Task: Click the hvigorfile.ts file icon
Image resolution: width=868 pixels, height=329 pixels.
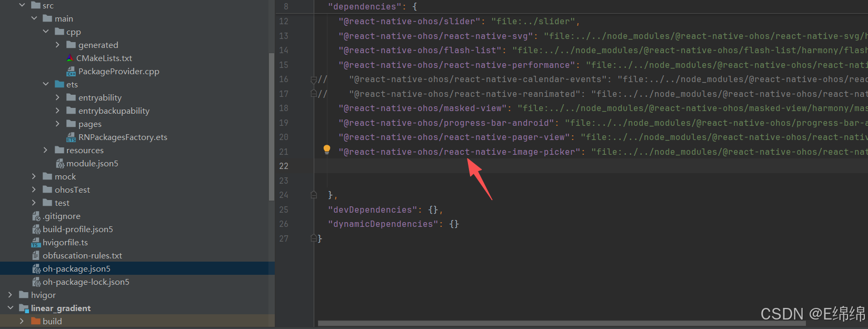Action: (36, 243)
